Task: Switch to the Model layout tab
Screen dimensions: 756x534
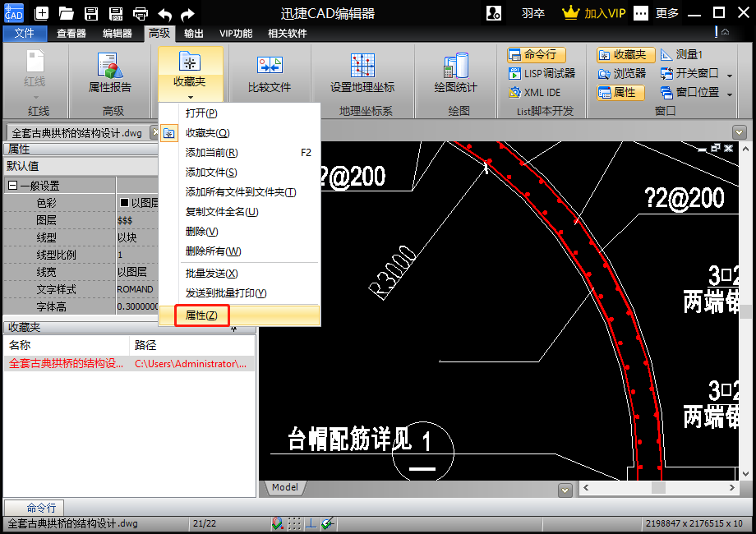Action: pos(285,487)
